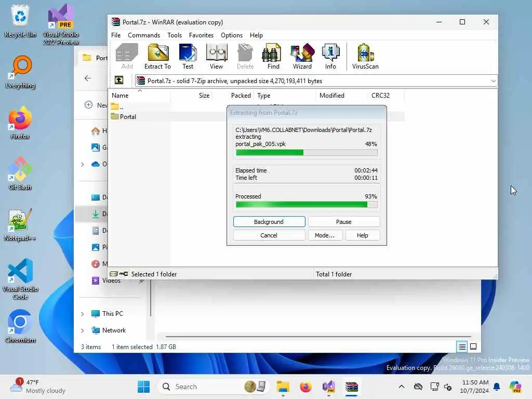Click the Processed total progress bar
This screenshot has height=399, width=532.
(x=307, y=205)
